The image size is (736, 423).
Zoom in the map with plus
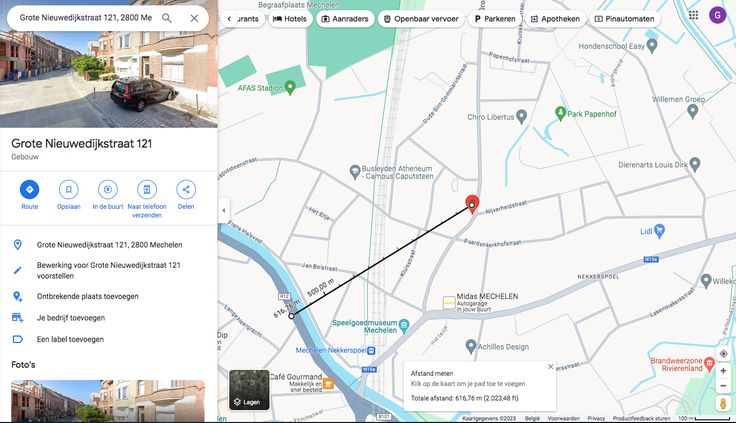click(723, 371)
